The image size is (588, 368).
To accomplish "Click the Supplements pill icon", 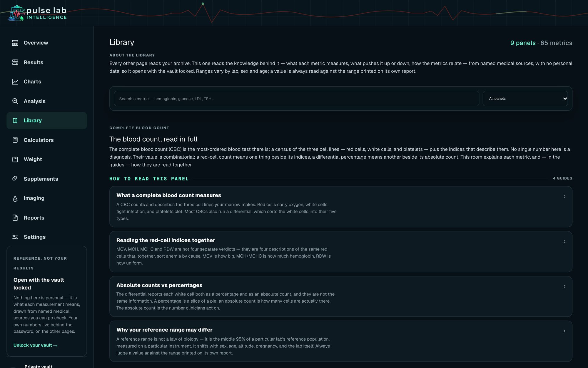I will click(x=15, y=179).
